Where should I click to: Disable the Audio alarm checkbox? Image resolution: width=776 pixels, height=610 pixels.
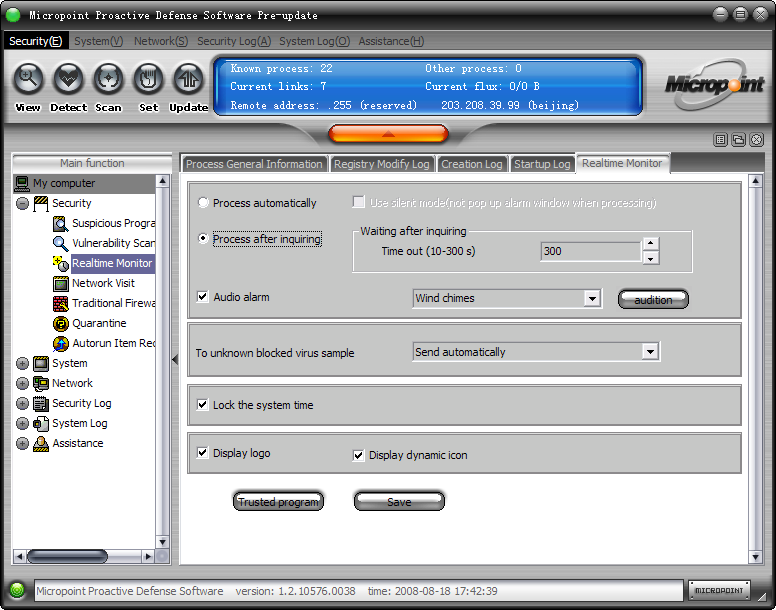pos(204,297)
